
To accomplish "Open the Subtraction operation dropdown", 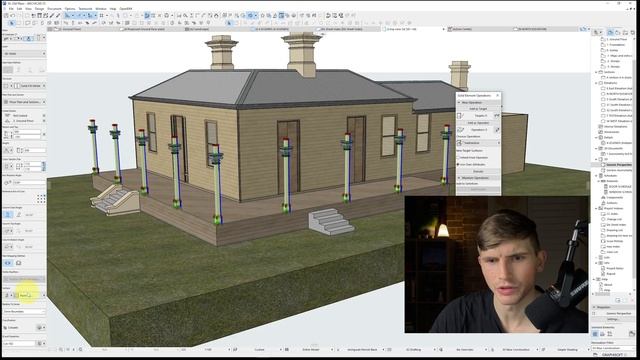I will pos(478,143).
